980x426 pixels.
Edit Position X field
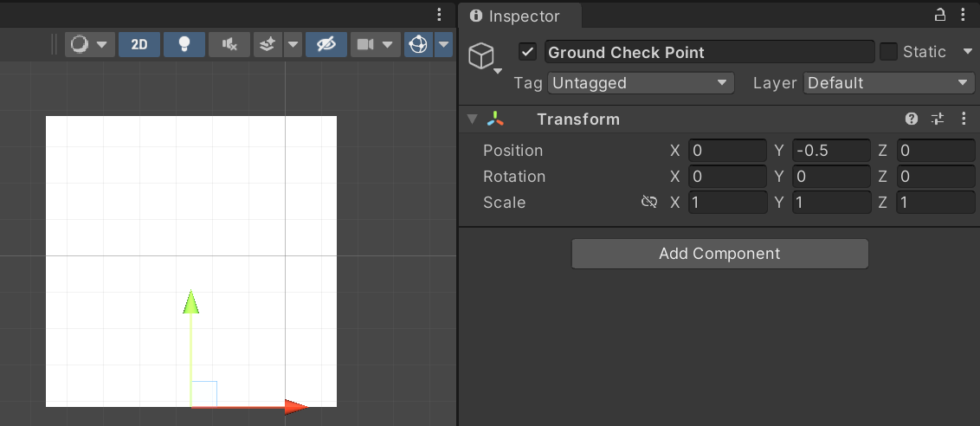click(727, 150)
